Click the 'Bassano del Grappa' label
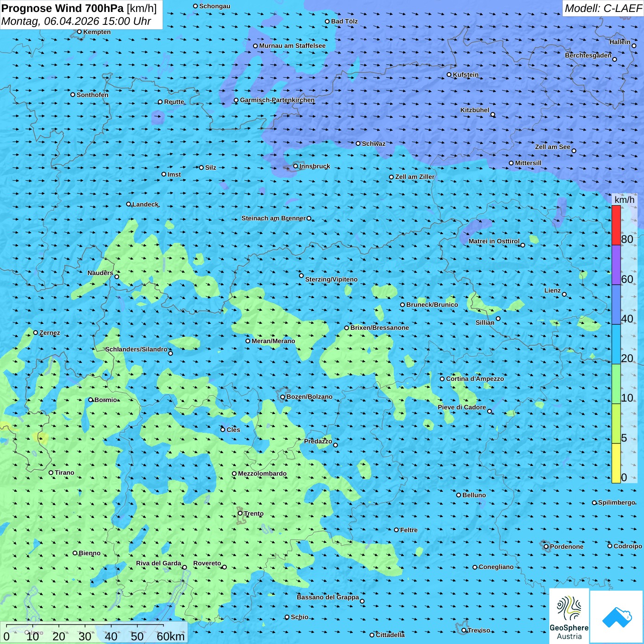 [328, 597]
